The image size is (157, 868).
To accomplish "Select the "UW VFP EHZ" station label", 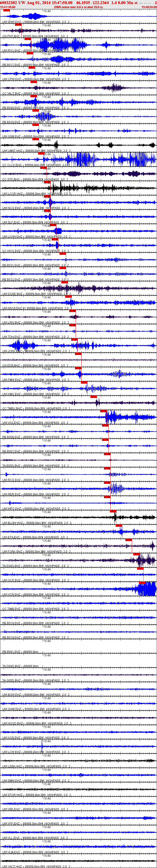I will pyautogui.click(x=11, y=824).
